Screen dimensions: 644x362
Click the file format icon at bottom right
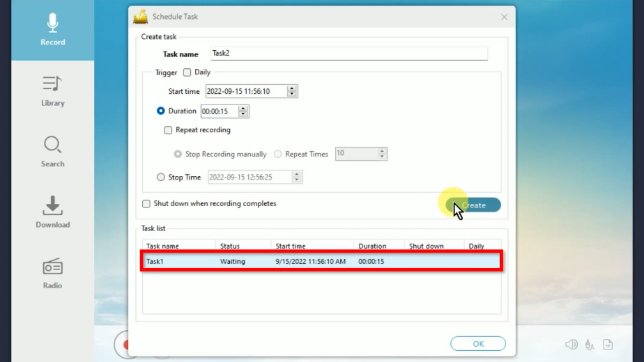coord(608,345)
